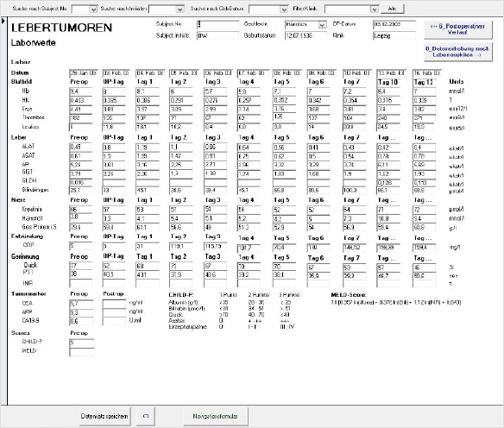
Task: Click Ges. Protein i.S. value for Tag 1
Action: pos(148,227)
